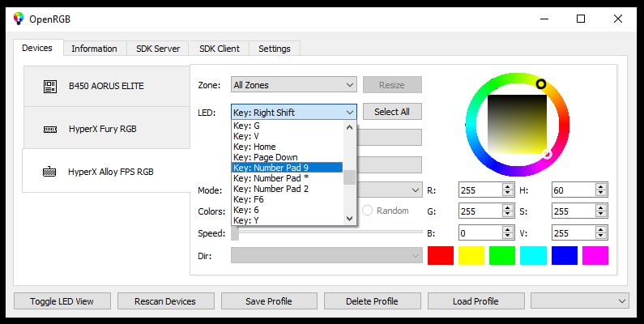Click Load Profile button
Image resolution: width=644 pixels, height=324 pixels.
(x=476, y=301)
